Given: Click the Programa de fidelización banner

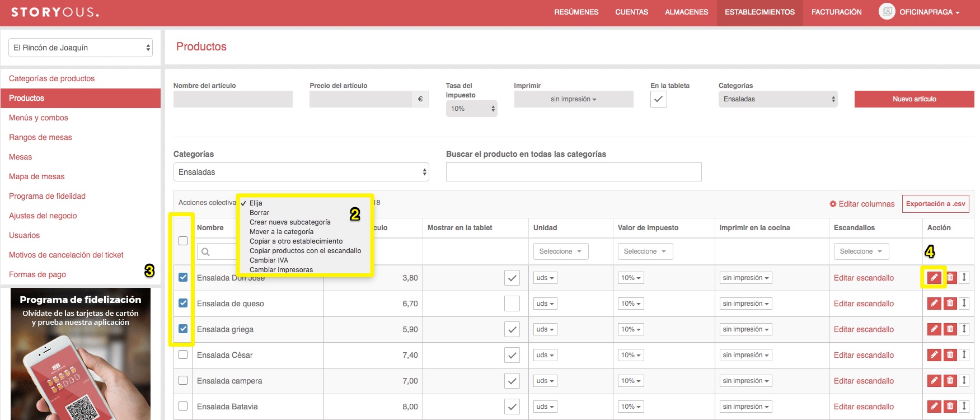Looking at the screenshot, I should coord(81,354).
